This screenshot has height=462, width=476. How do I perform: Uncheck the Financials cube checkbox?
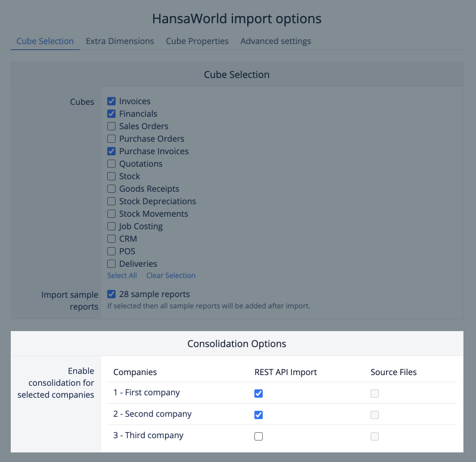111,114
